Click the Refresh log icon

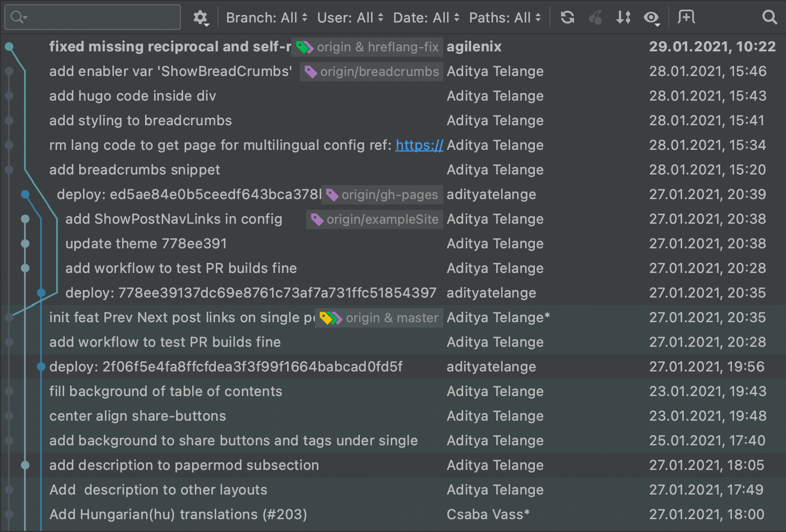point(568,18)
